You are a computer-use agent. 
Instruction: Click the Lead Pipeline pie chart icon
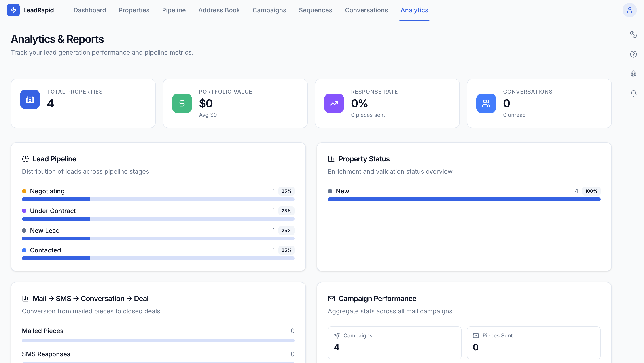pos(25,159)
